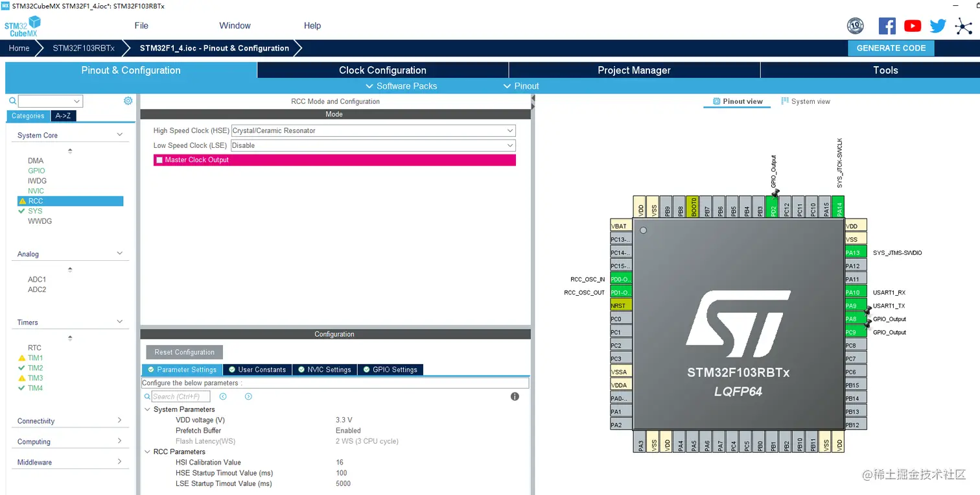
Task: Switch to the Project Manager tab
Action: tap(634, 70)
